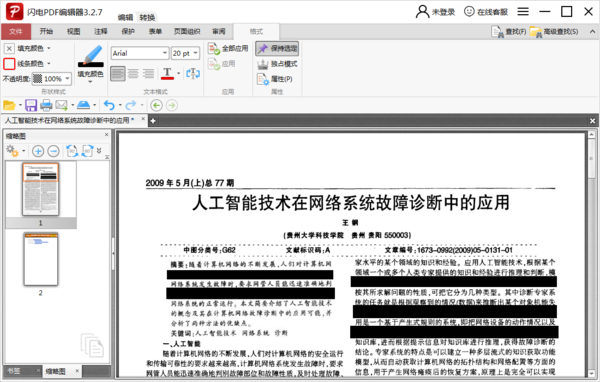Save the document with the floppy icon
This screenshot has width=600, height=382.
click(x=31, y=105)
